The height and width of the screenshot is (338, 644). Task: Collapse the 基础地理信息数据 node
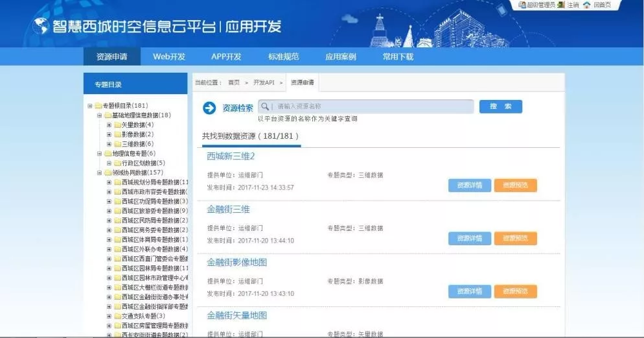tap(99, 115)
